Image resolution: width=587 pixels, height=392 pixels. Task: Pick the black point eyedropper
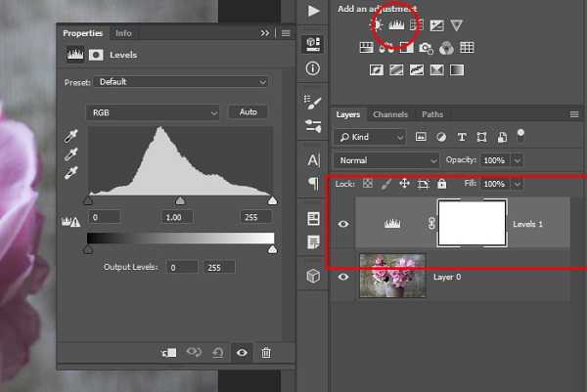coord(70,136)
